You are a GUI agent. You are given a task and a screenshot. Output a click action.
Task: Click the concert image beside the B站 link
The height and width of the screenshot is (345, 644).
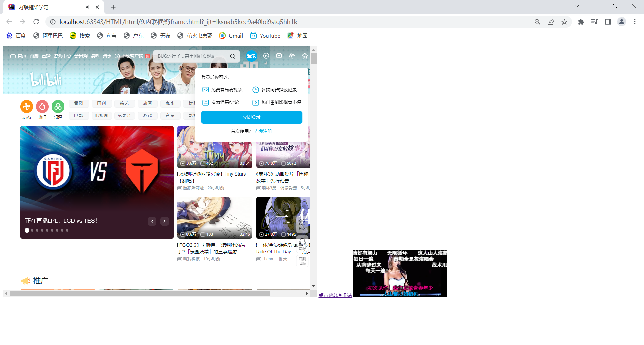click(400, 274)
